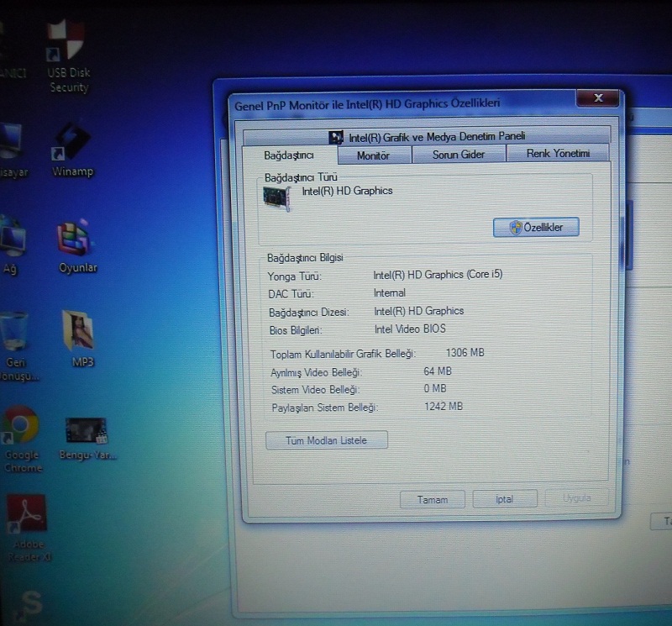Click the 'Internal' DAC type value
Image resolution: width=672 pixels, height=626 pixels.
pyautogui.click(x=390, y=293)
